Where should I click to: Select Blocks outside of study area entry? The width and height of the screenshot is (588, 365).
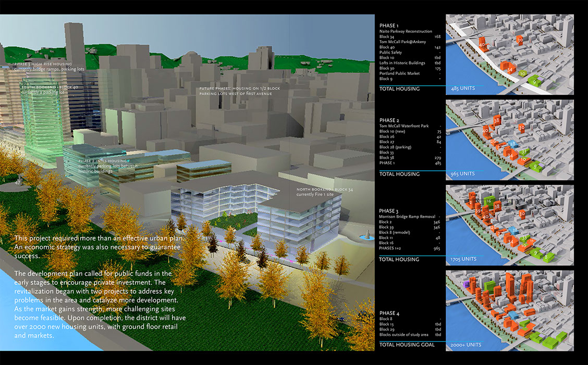(x=403, y=335)
